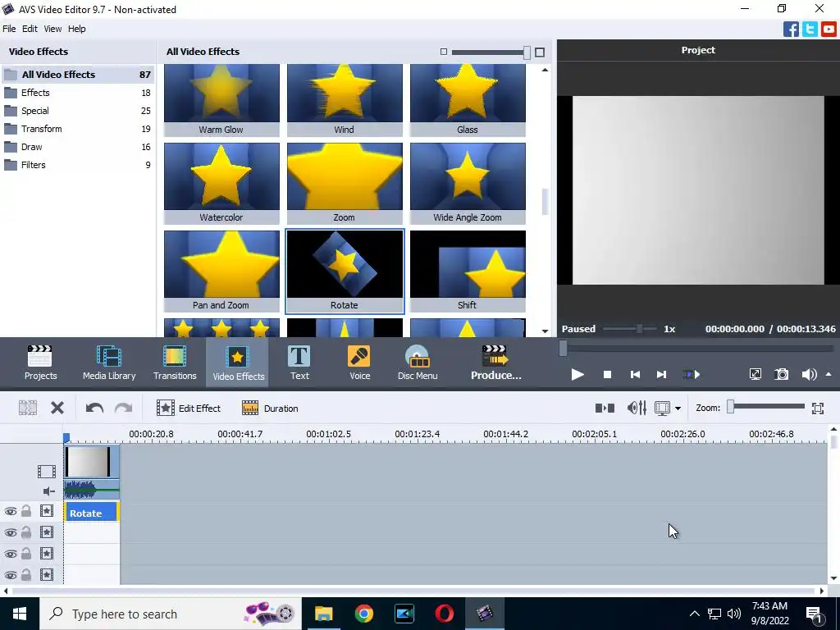Screen dimensions: 840x630
Task: Toggle visibility of the Rotate effect track
Action: [10, 512]
